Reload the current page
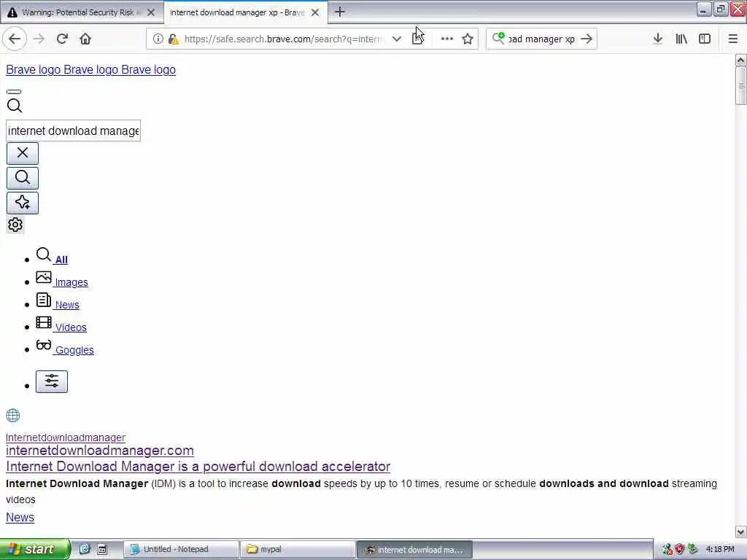This screenshot has height=560, width=747. [x=62, y=39]
